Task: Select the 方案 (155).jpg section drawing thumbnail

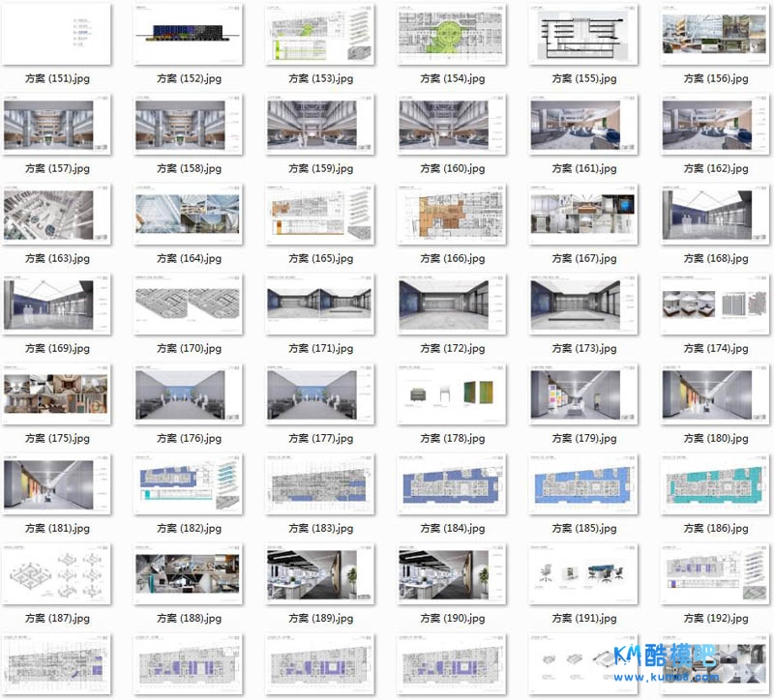Action: (x=584, y=34)
